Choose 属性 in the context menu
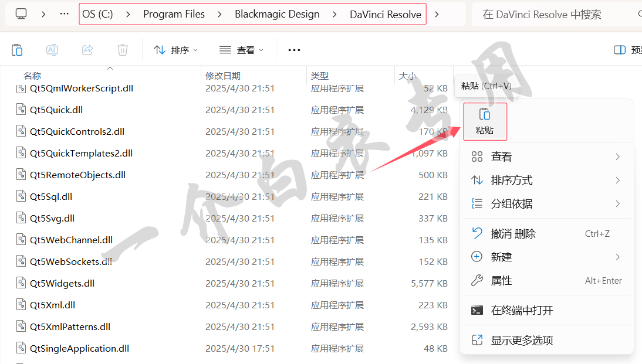Screen dimensions: 642x364 click(x=546, y=281)
